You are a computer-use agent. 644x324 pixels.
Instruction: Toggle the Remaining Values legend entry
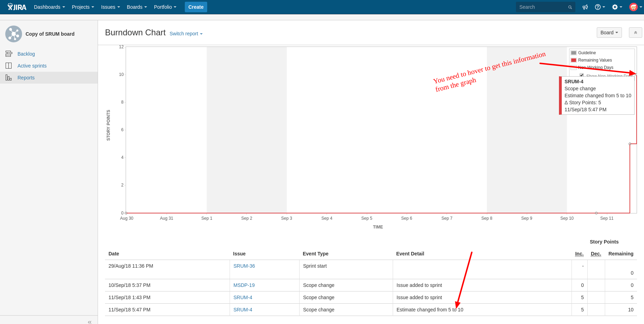coord(596,60)
